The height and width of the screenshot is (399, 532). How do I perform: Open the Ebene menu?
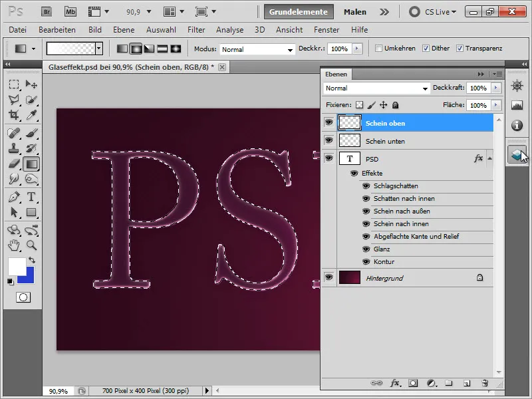coord(124,30)
